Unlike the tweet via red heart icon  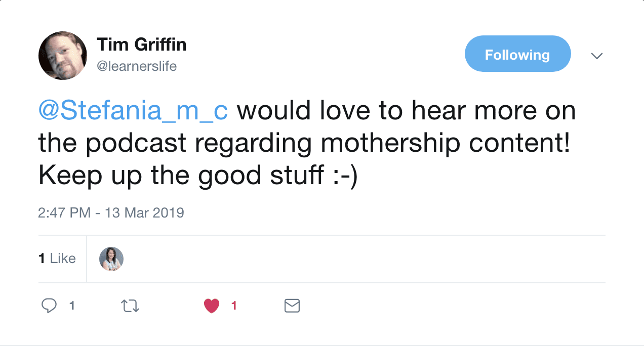tap(212, 306)
